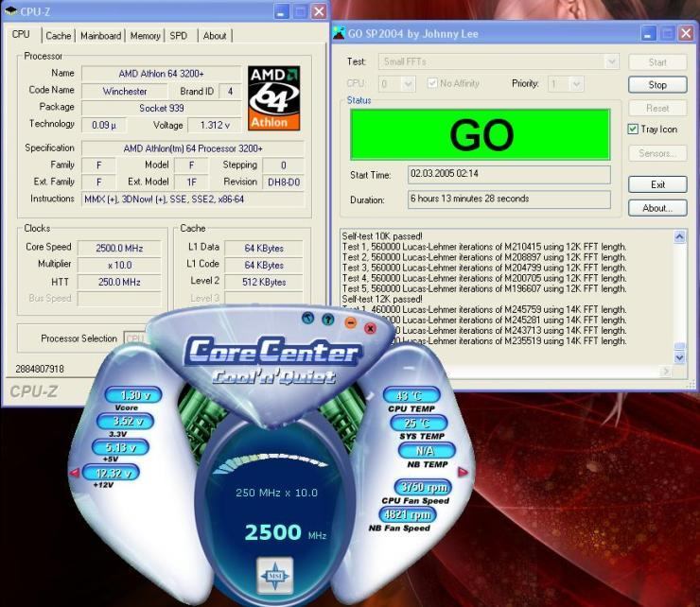Click the CoreCenter refresh circular icon
Viewport: 700px width, 607px height.
307,318
